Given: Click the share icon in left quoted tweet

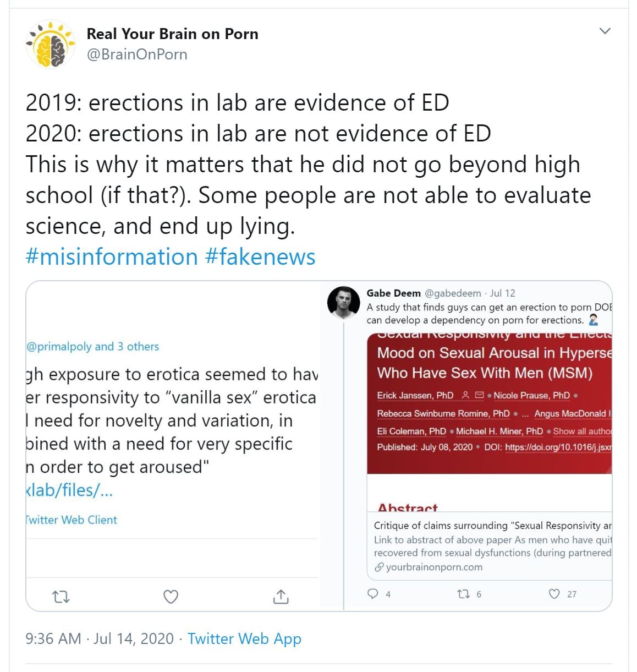Looking at the screenshot, I should click(x=281, y=597).
